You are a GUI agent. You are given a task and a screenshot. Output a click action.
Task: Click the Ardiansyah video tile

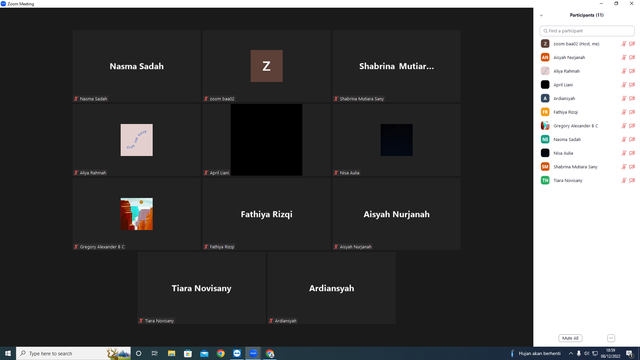[331, 288]
